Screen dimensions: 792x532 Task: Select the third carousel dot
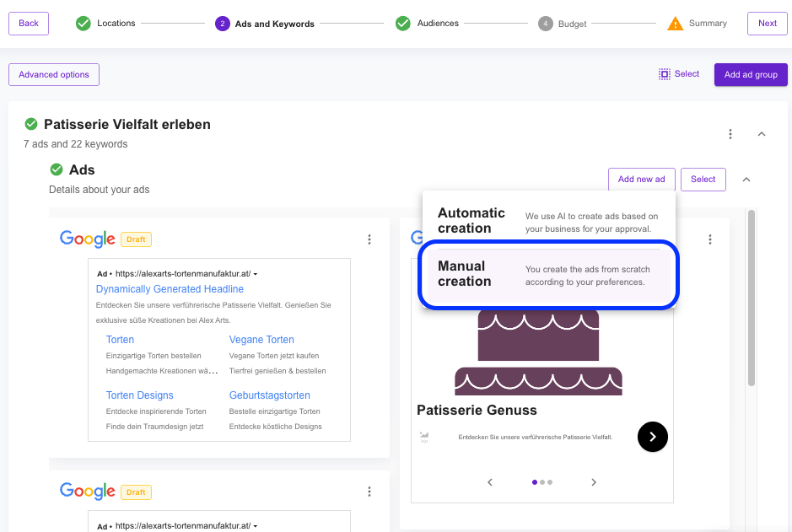coord(550,482)
